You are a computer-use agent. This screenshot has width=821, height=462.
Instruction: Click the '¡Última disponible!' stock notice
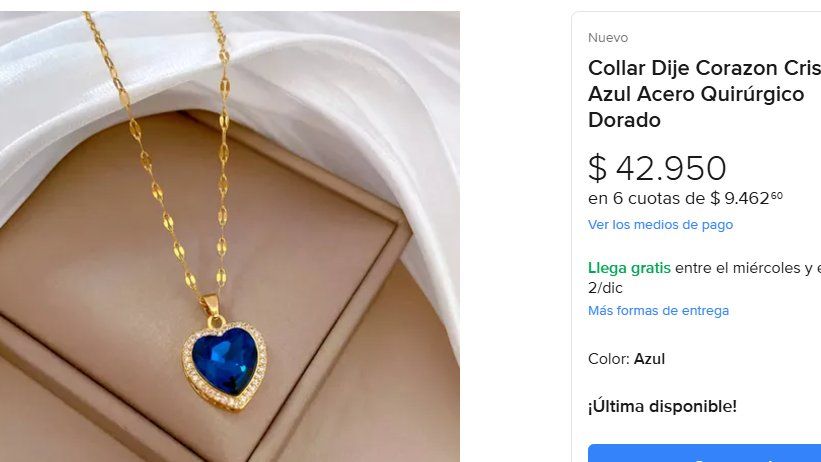pos(662,406)
